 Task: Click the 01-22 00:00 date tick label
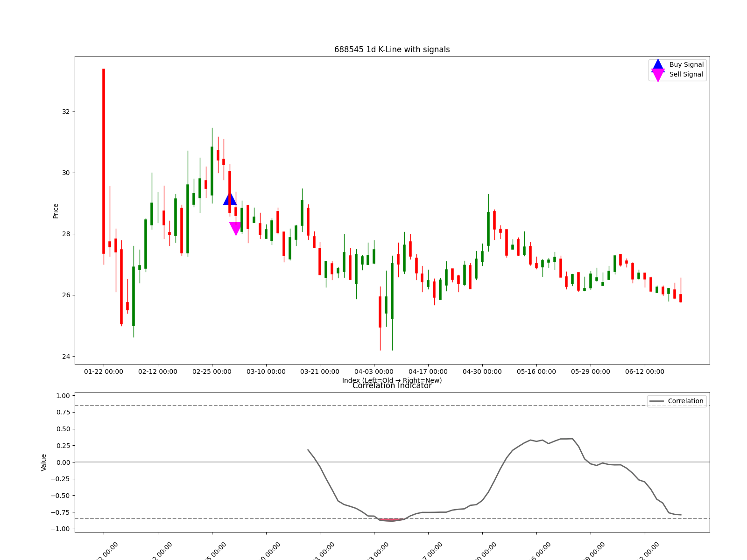104,371
